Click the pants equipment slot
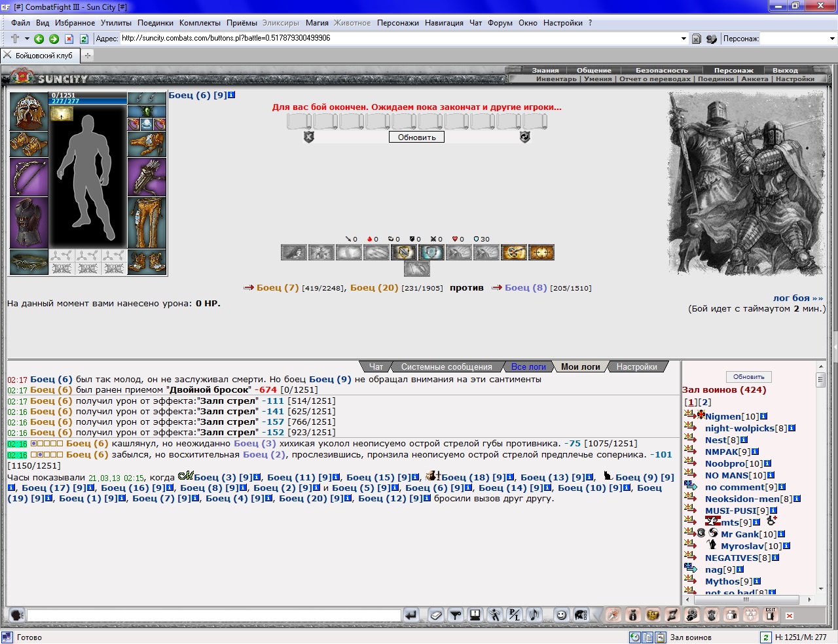838x644 pixels. point(147,223)
